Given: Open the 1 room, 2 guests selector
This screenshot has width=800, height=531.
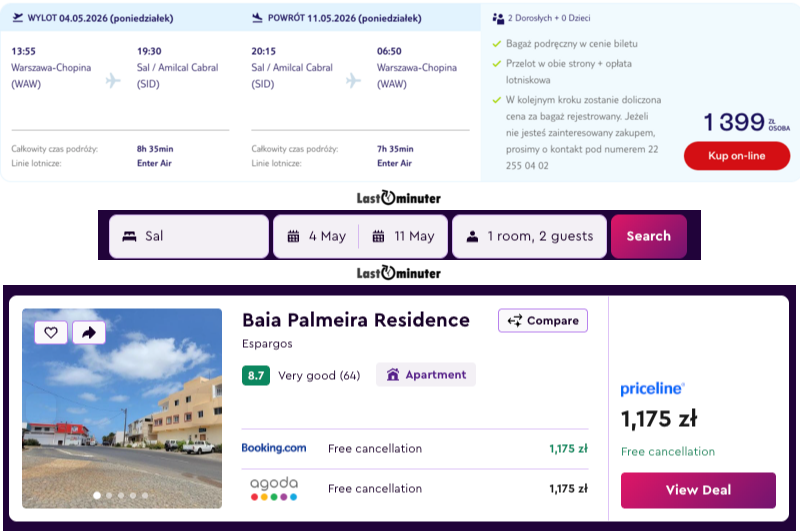Looking at the screenshot, I should coord(529,237).
